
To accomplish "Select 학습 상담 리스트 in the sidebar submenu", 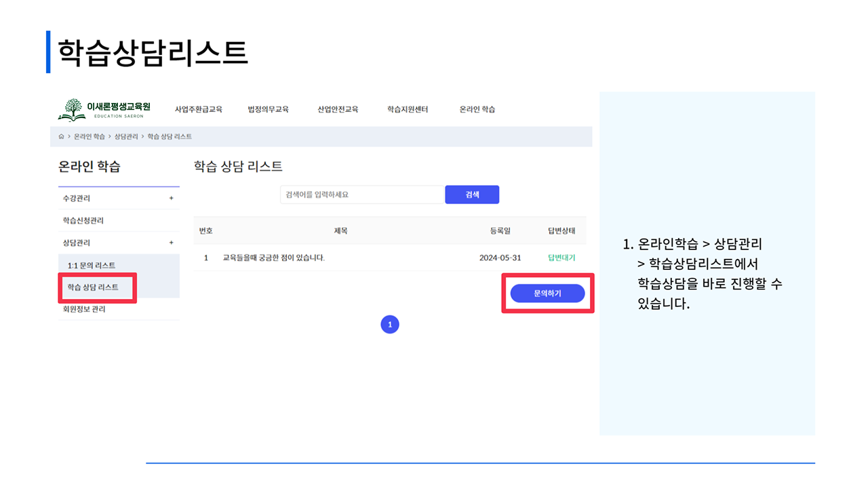I will [93, 287].
